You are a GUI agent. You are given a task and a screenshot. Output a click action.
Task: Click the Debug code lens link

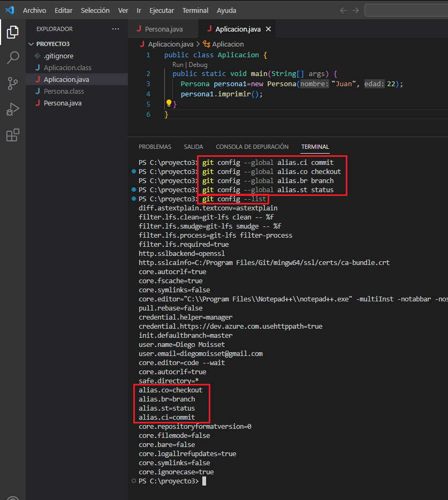click(x=198, y=65)
